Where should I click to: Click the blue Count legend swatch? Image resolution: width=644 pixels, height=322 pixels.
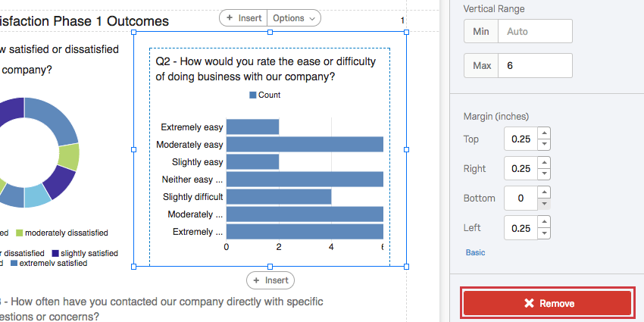253,95
